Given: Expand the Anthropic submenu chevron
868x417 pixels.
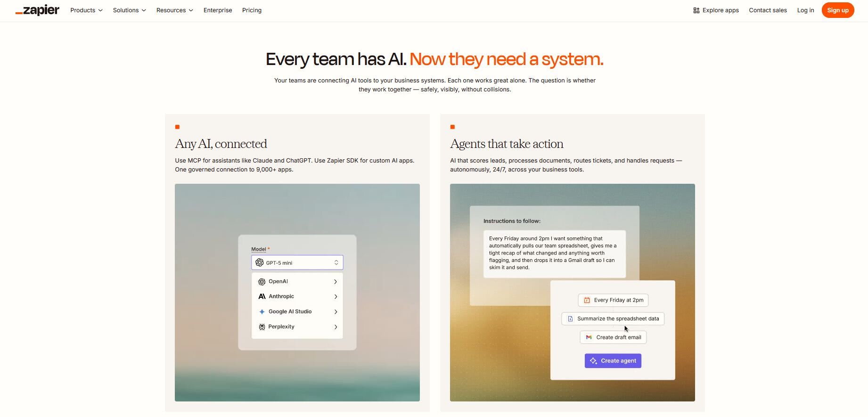Looking at the screenshot, I should [336, 297].
